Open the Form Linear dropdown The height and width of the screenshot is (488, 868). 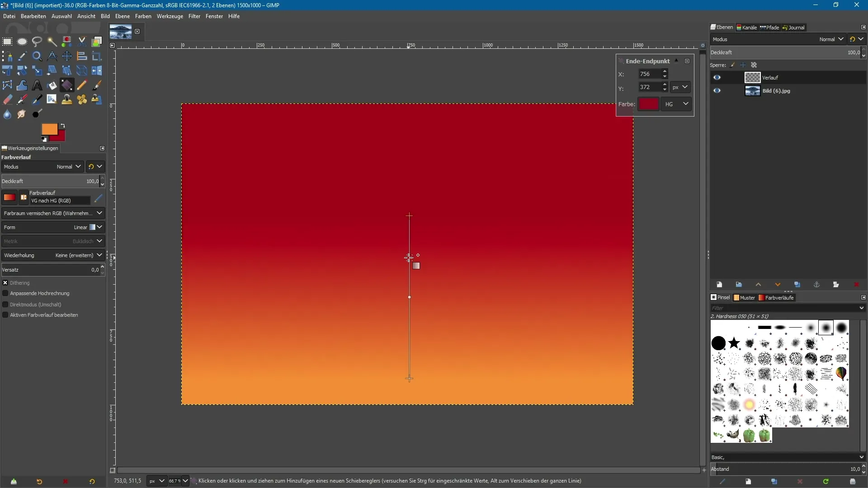click(x=53, y=227)
